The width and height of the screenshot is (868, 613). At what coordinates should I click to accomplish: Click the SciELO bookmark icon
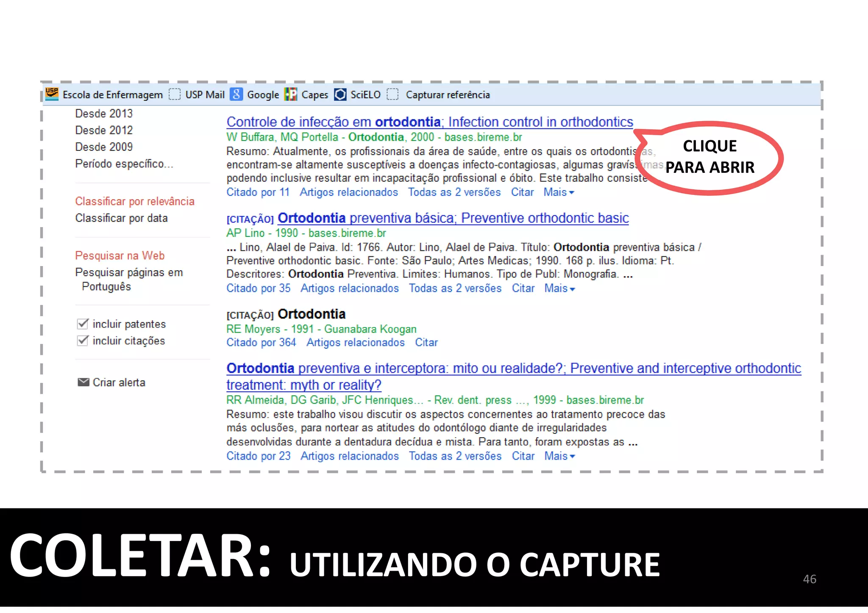tap(340, 94)
